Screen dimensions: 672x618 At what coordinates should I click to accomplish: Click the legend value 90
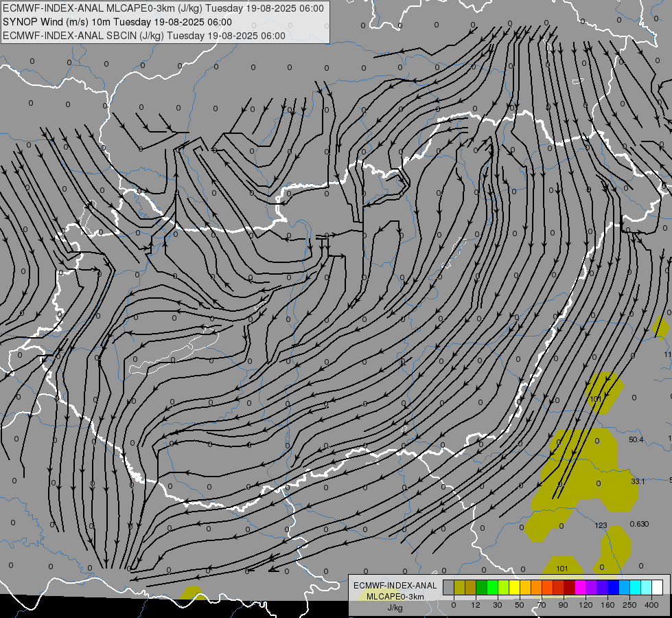563,605
